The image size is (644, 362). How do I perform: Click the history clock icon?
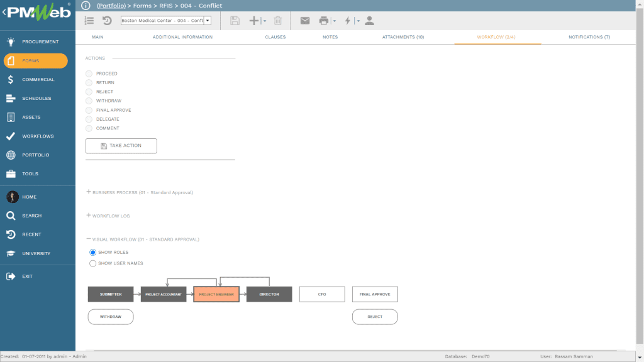[x=107, y=21]
